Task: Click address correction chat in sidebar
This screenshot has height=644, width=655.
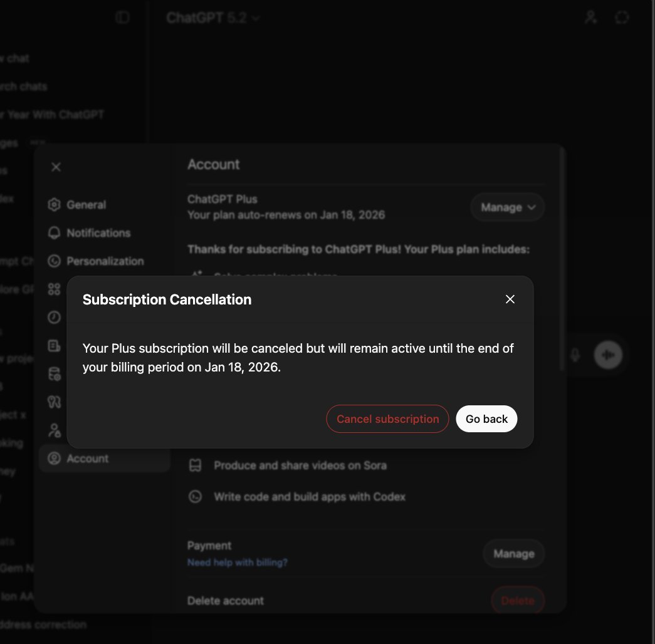Action: tap(43, 625)
